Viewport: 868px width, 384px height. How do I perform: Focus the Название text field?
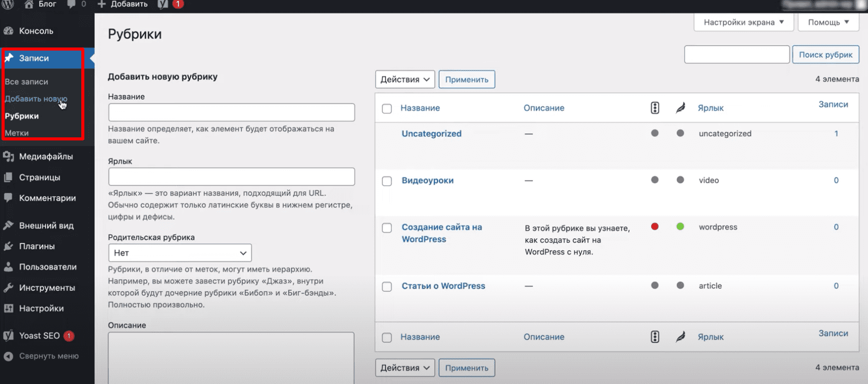[232, 112]
